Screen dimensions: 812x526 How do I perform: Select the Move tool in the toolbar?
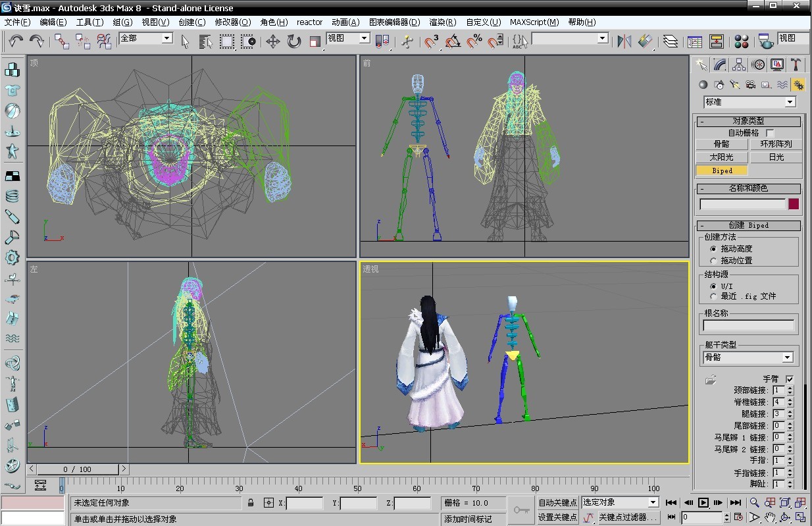tap(272, 41)
